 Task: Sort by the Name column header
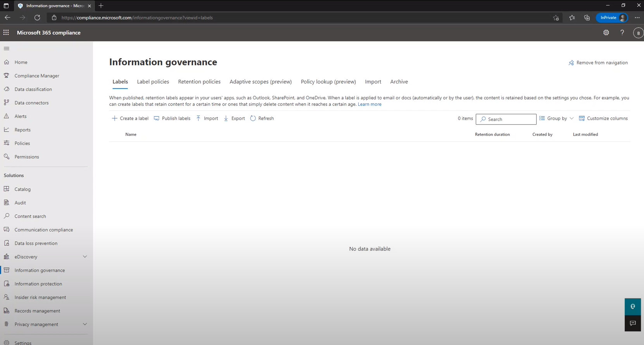(x=131, y=135)
